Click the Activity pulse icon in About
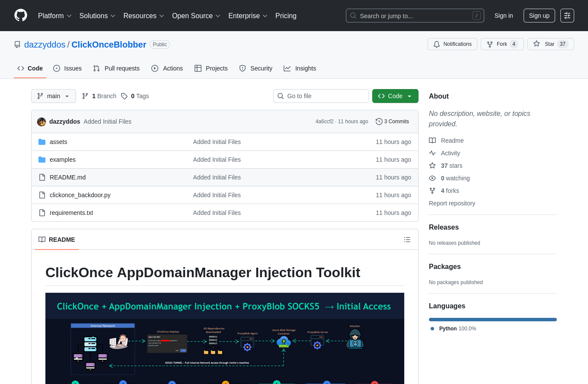The image size is (588, 384). [432, 153]
